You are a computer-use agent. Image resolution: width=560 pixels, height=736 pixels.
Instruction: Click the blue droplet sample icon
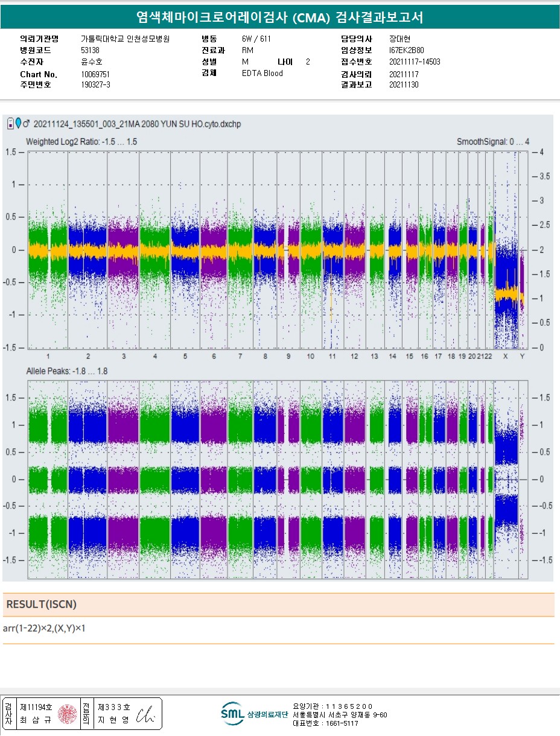18,124
